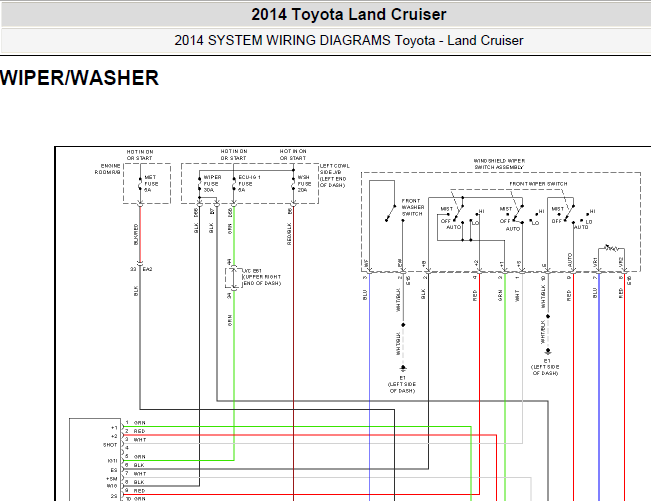Screen dimensions: 651x501
Task: Click the RED/BLK wire color label
Action: click(289, 234)
